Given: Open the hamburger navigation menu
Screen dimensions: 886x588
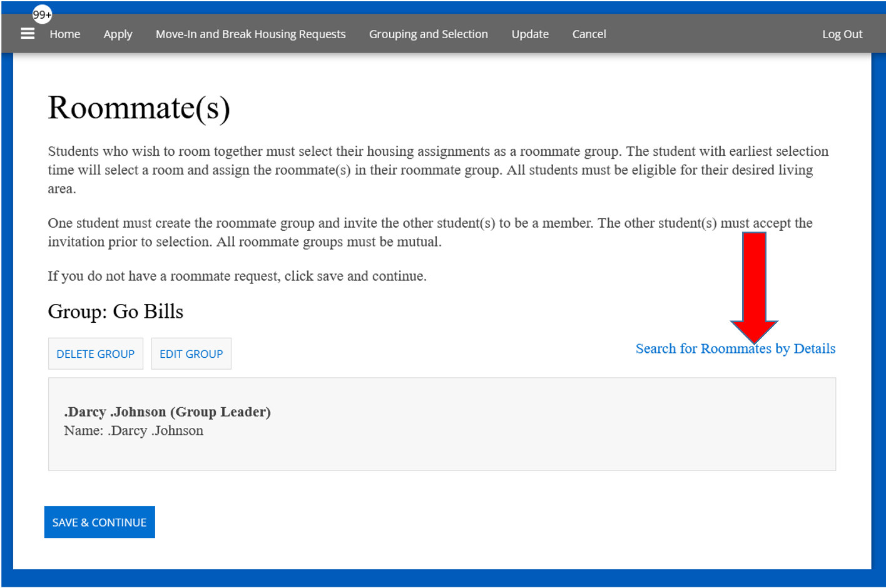Looking at the screenshot, I should pos(28,34).
